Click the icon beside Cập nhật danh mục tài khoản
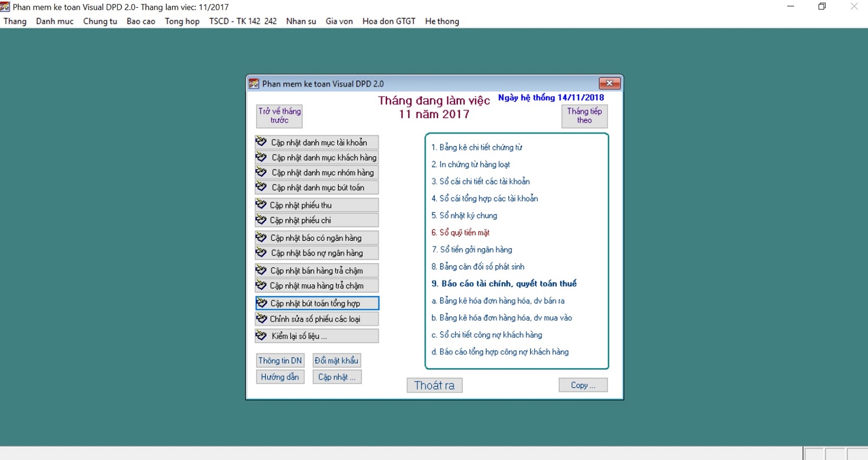This screenshot has height=460, width=868. (261, 142)
